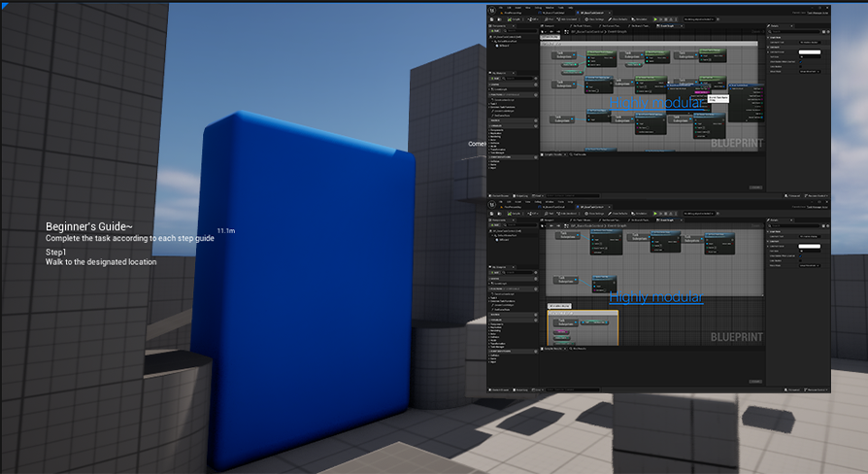868x474 pixels.
Task: Click the Details search field in lower editor
Action: pos(795,226)
